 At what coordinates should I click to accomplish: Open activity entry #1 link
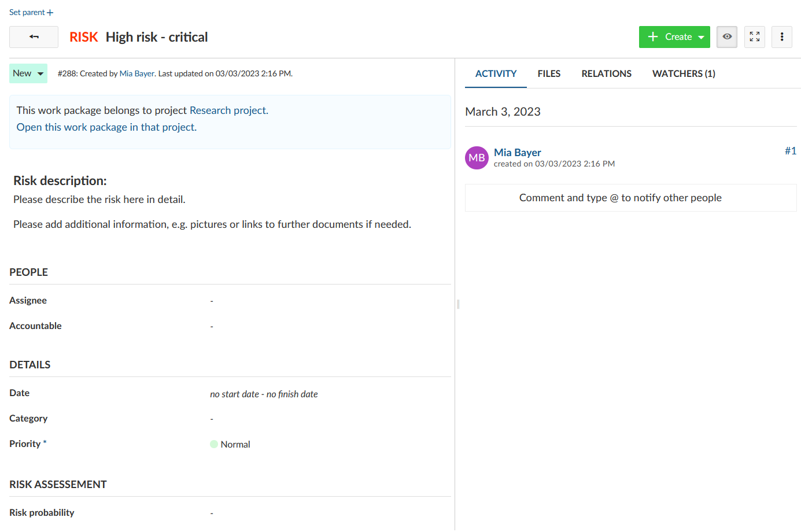[790, 151]
